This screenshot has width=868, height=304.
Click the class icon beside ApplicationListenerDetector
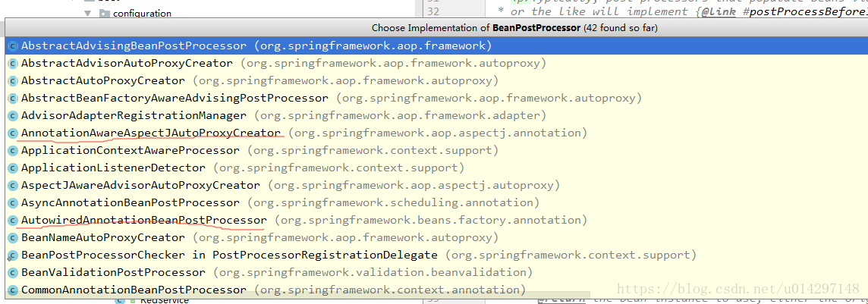point(14,168)
